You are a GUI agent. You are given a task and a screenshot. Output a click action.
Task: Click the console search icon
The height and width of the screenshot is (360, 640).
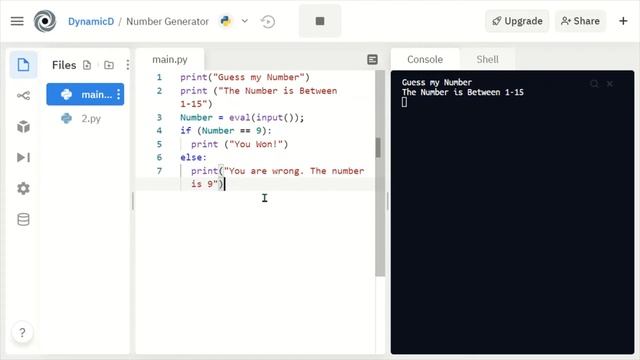tap(594, 84)
